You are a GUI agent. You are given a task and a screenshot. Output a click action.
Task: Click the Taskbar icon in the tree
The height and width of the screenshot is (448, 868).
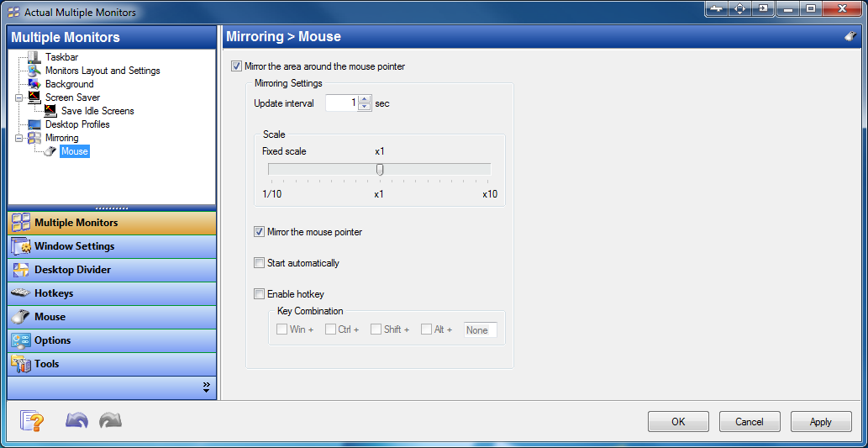[x=34, y=57]
